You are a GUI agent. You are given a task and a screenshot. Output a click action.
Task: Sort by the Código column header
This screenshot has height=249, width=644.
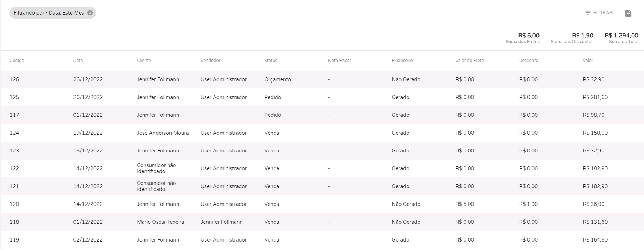click(x=17, y=61)
